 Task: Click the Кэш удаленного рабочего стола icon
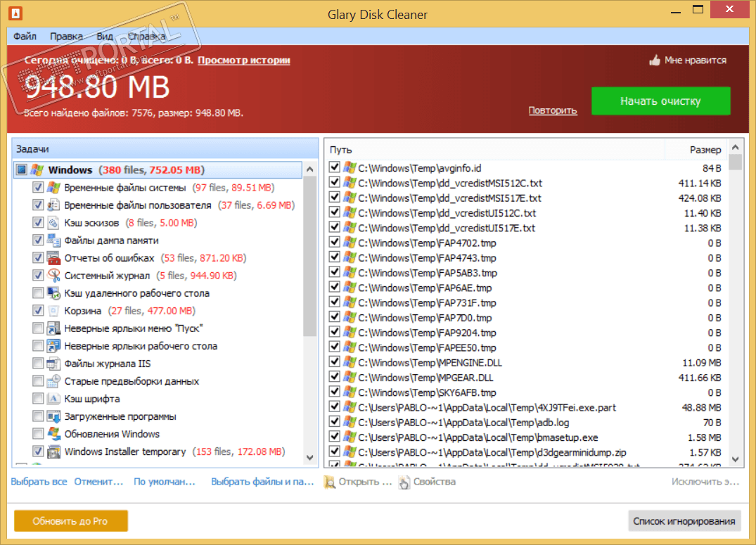pyautogui.click(x=53, y=293)
